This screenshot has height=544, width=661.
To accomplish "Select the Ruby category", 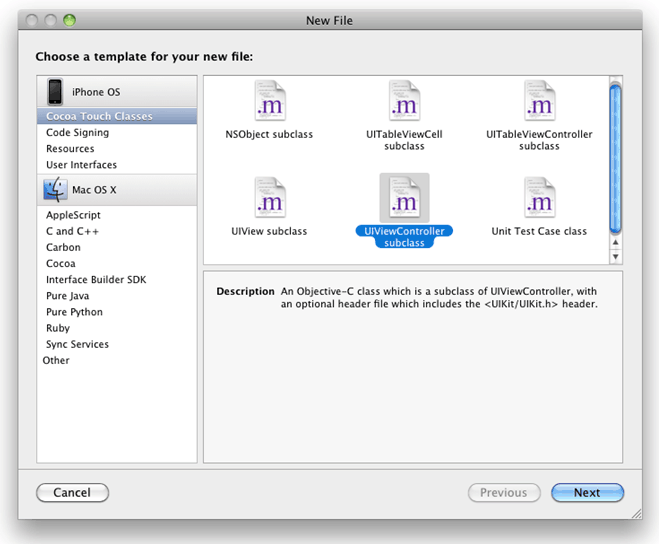I will tap(117, 328).
